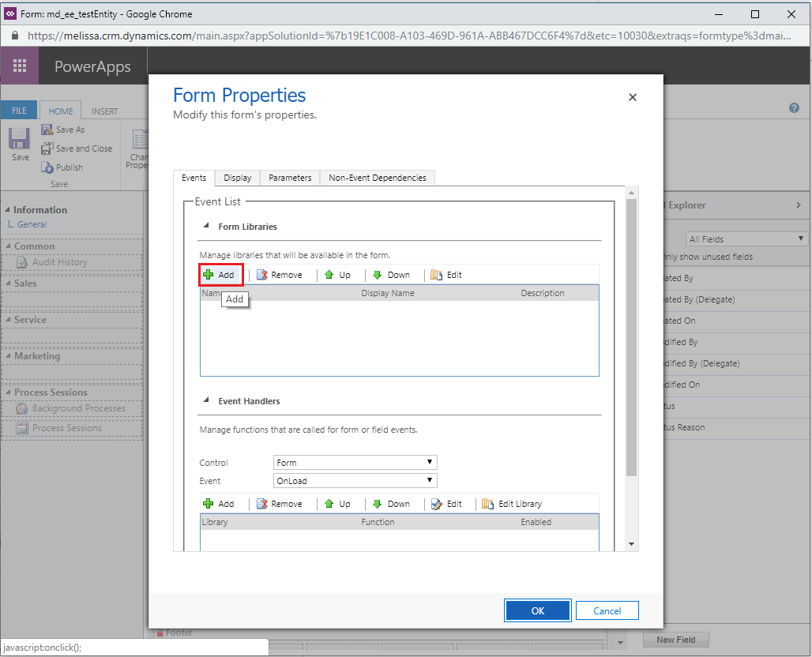
Task: Click Edit Library in Event Handlers toolbar
Action: [512, 504]
